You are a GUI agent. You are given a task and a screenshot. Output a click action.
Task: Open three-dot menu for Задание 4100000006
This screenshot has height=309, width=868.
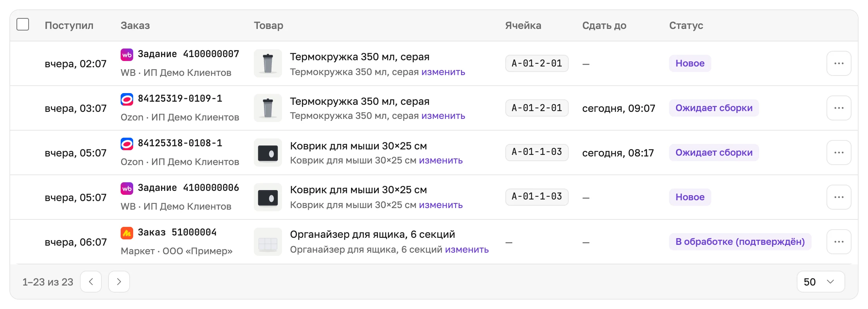839,197
